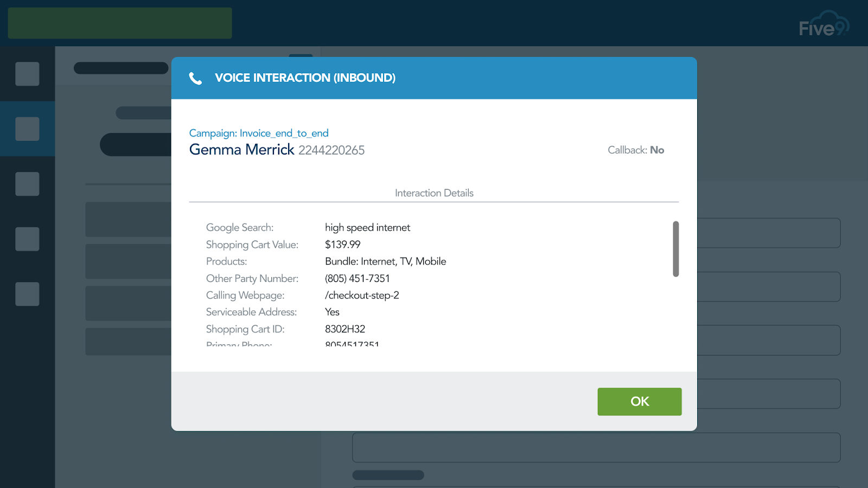Click the Callback: No indicator
This screenshot has width=868, height=488.
(635, 150)
